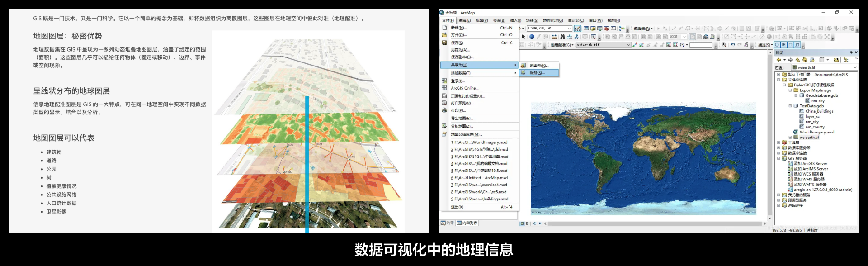Image resolution: width=868 pixels, height=266 pixels.
Task: Choose ArcGIS Online... menu entry
Action: click(x=479, y=88)
